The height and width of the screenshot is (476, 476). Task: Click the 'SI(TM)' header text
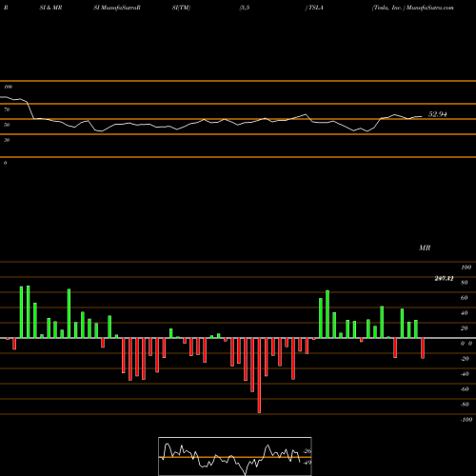(x=181, y=8)
